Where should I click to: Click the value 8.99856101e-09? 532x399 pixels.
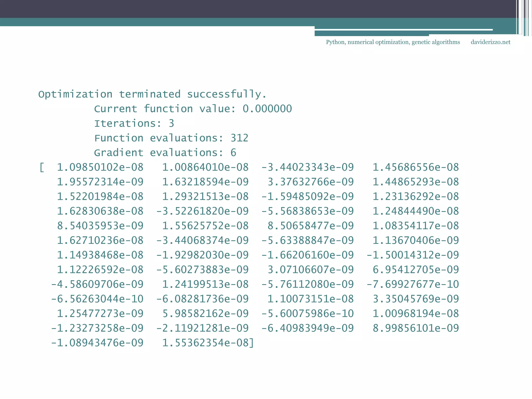pyautogui.click(x=416, y=328)
